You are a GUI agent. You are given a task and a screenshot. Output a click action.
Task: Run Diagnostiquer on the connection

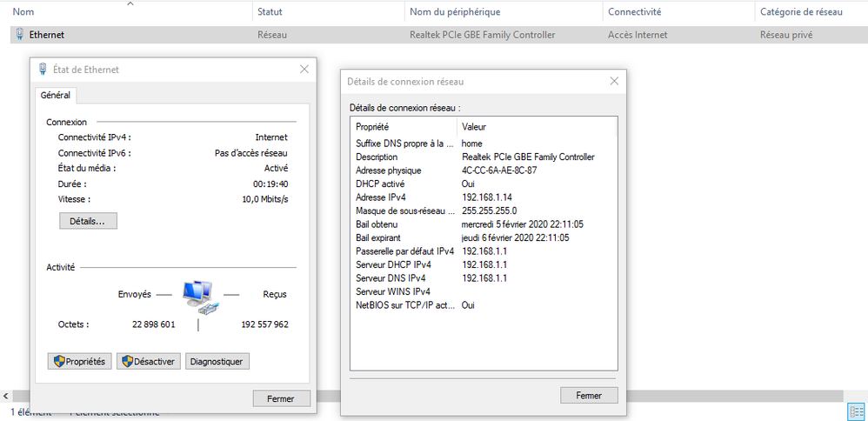[217, 361]
